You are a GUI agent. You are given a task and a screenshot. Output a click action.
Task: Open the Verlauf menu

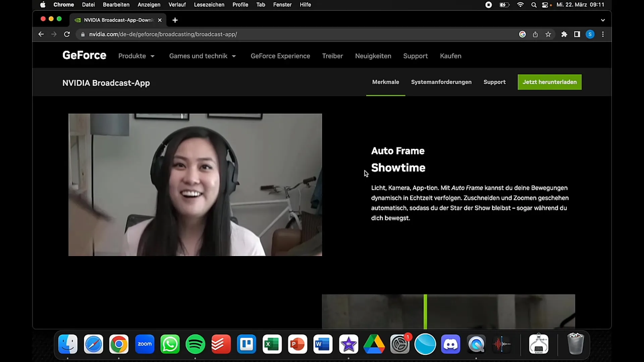pyautogui.click(x=177, y=5)
